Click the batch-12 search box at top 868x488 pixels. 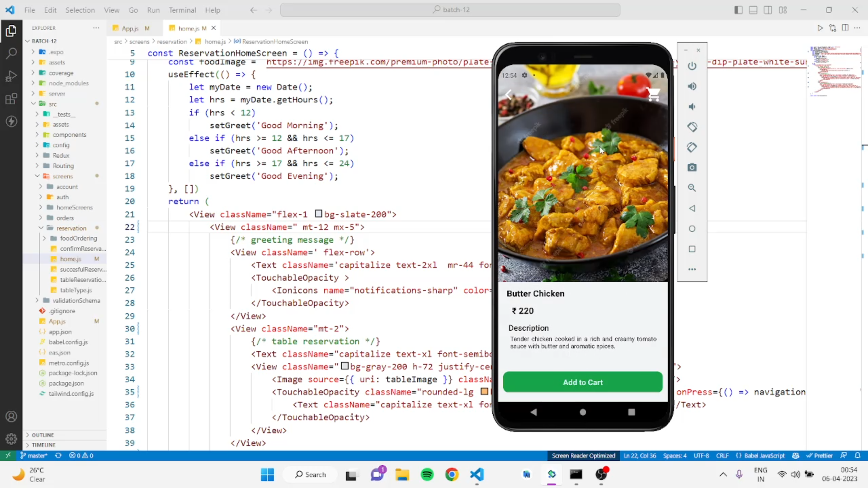tap(451, 9)
